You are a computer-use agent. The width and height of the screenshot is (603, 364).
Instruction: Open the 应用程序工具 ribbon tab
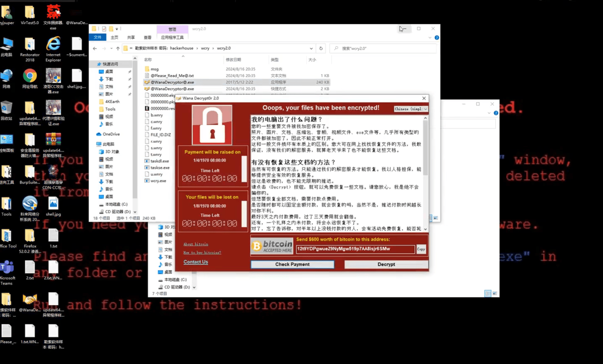172,38
